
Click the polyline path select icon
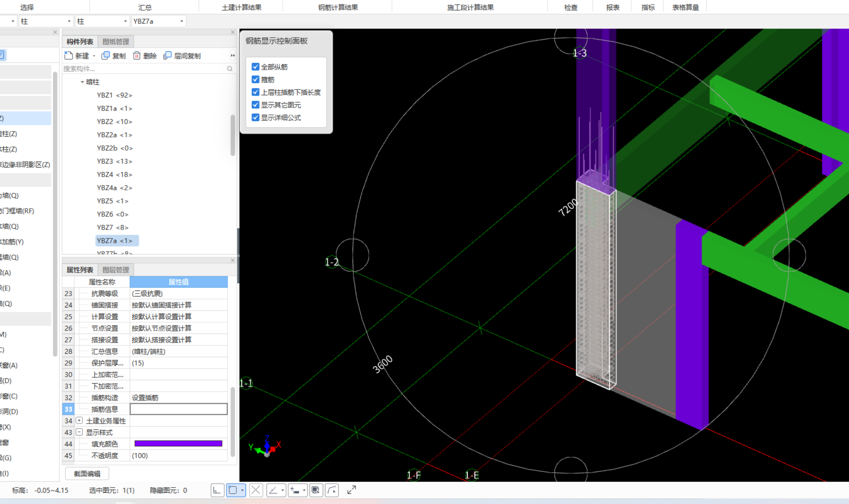pyautogui.click(x=332, y=490)
